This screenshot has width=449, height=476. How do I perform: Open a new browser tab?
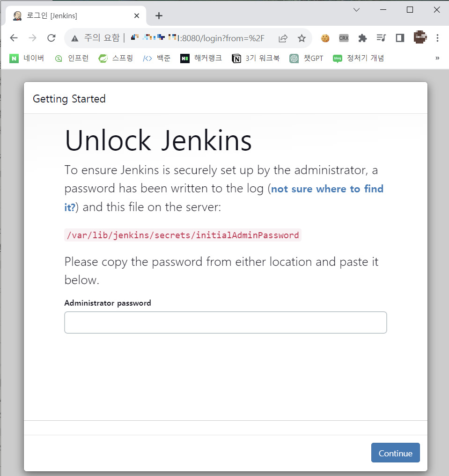coord(159,15)
